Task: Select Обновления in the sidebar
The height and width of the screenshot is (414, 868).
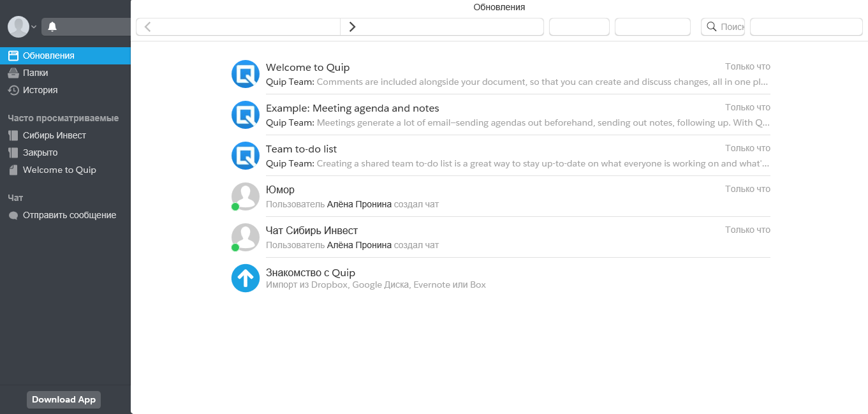Action: pyautogui.click(x=65, y=55)
